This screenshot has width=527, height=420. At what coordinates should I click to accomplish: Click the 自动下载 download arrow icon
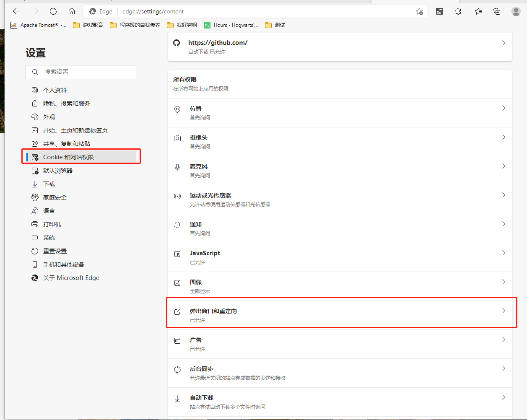(x=177, y=397)
